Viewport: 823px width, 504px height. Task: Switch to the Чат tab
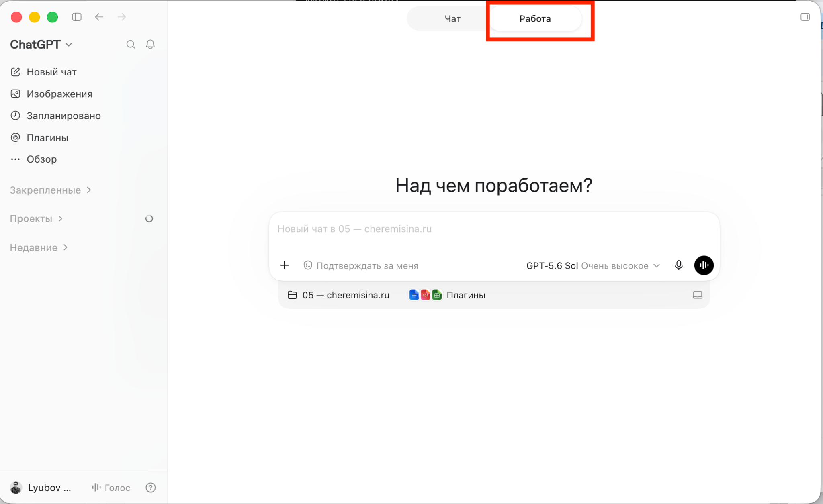click(x=452, y=18)
